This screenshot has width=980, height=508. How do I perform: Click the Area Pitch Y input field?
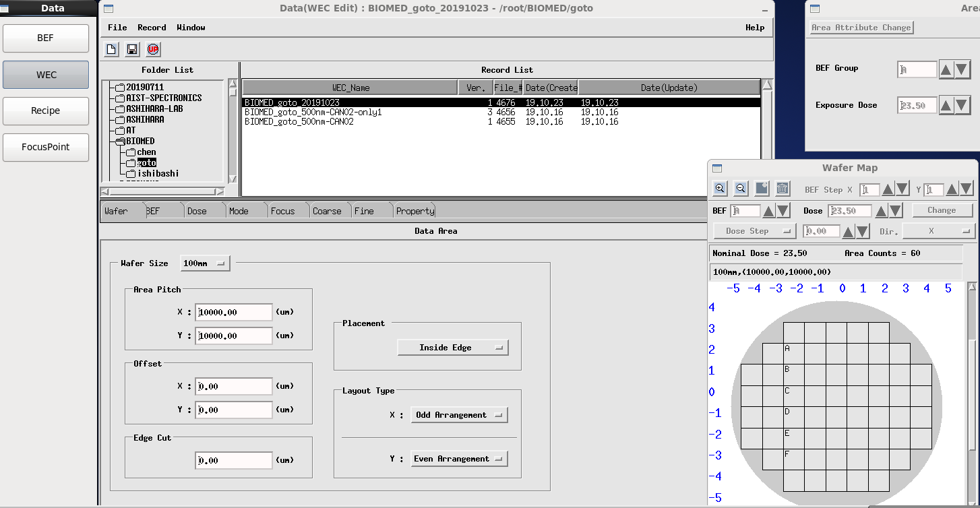234,336
